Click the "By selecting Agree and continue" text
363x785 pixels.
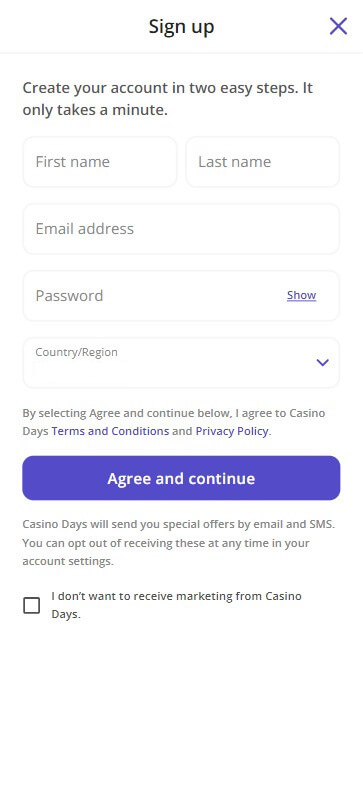coord(174,422)
